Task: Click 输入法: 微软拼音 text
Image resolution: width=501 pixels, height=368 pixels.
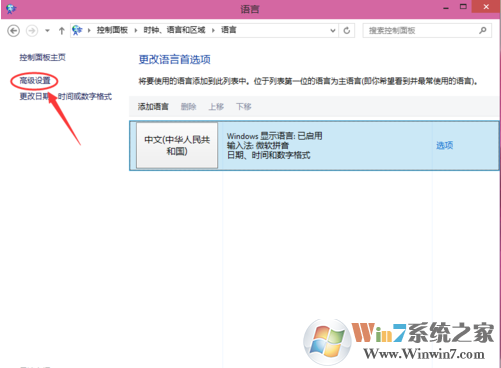Action: click(258, 146)
